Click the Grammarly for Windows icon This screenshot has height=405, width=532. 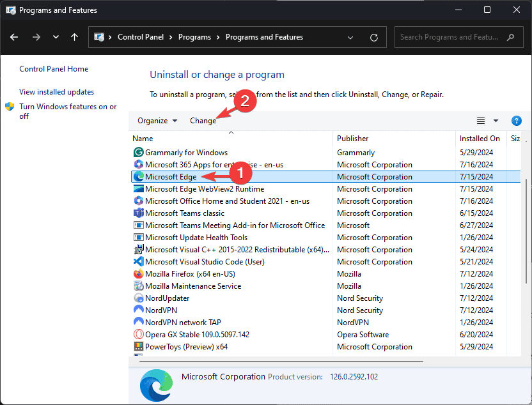coord(138,153)
